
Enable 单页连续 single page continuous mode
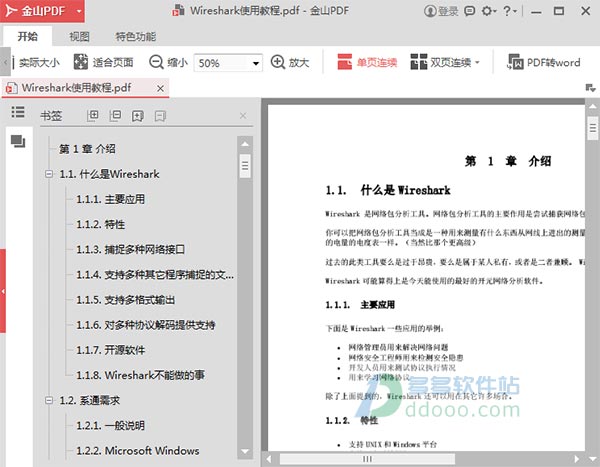(x=367, y=62)
